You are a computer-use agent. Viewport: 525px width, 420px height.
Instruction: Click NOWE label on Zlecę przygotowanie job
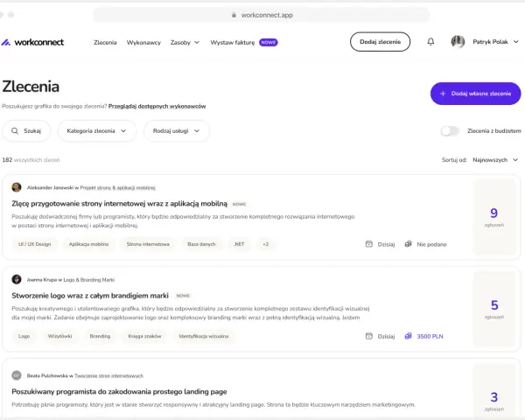[239, 204]
